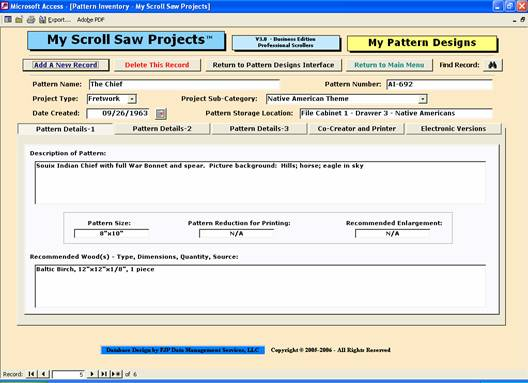
Task: Click the new record navigation arrow
Action: [117, 374]
